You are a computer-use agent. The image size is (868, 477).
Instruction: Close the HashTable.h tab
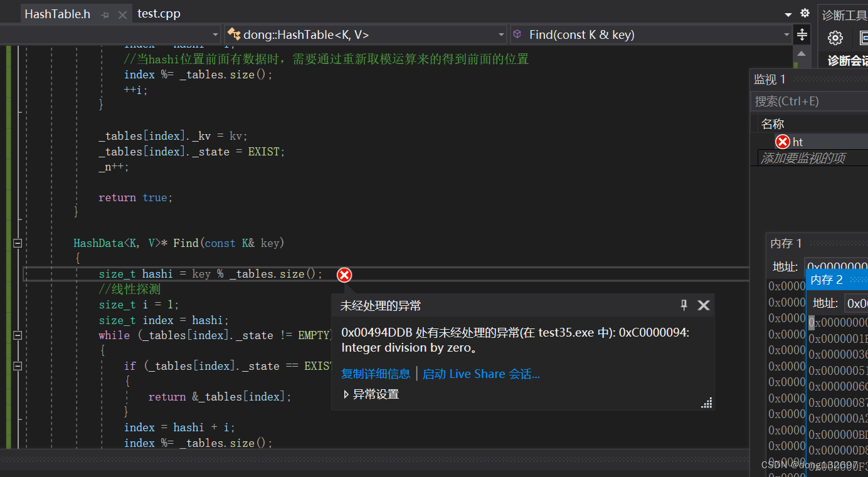click(x=123, y=14)
